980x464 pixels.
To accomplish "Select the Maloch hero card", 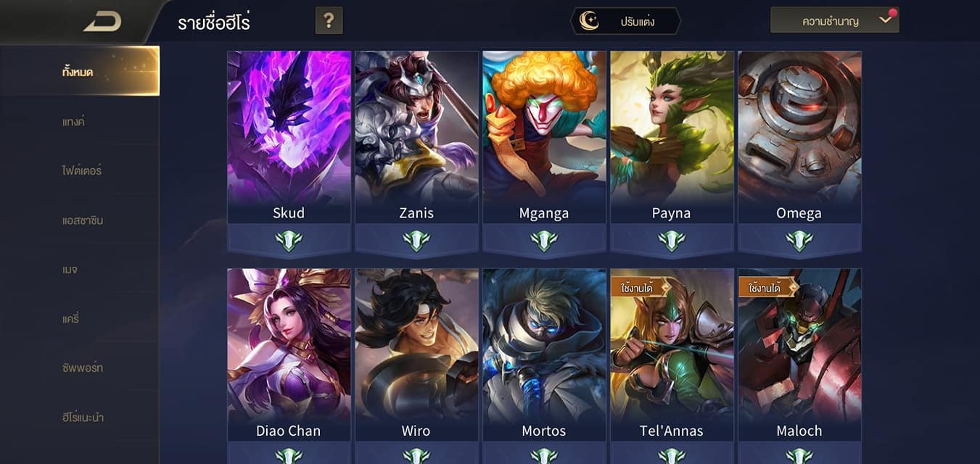I will pos(799,355).
